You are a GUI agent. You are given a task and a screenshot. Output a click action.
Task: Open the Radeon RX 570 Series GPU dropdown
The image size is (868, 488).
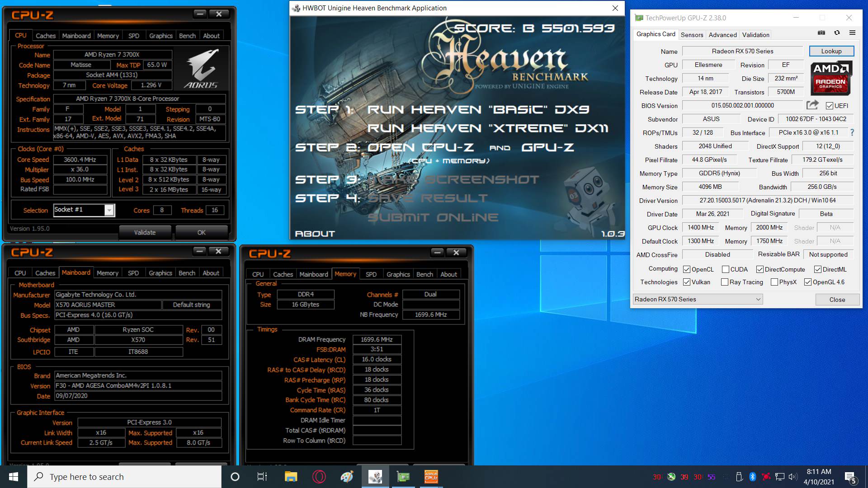[698, 299]
